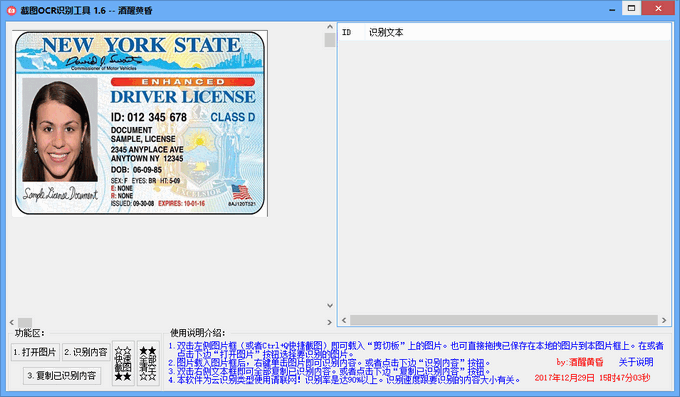The image size is (680, 397).
Task: Click the image panel right scroll arrow
Action: tap(330, 322)
